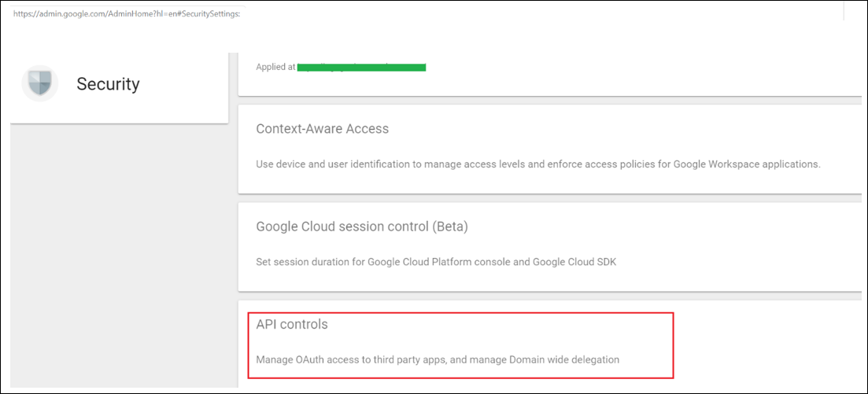The width and height of the screenshot is (868, 394).
Task: Click the Context-Aware Access description text
Action: click(x=538, y=164)
